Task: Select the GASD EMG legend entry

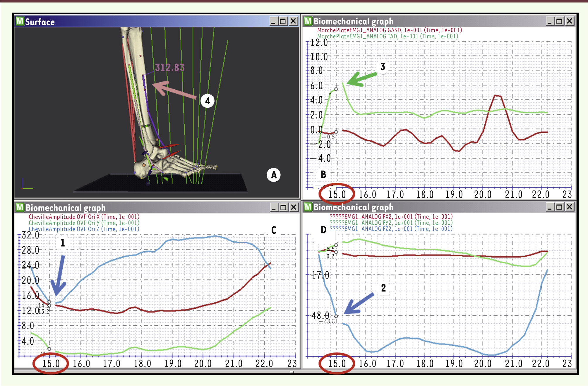Action: (389, 30)
